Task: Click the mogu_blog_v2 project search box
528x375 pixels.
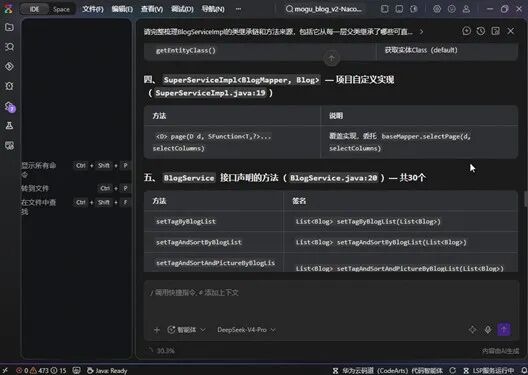Action: point(324,9)
